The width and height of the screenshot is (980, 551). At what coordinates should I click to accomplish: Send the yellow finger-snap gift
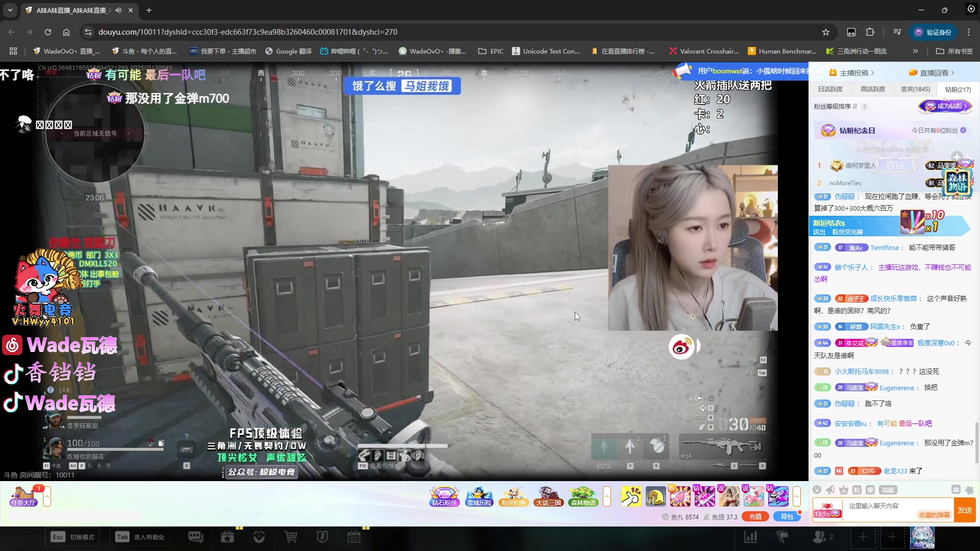tap(631, 496)
